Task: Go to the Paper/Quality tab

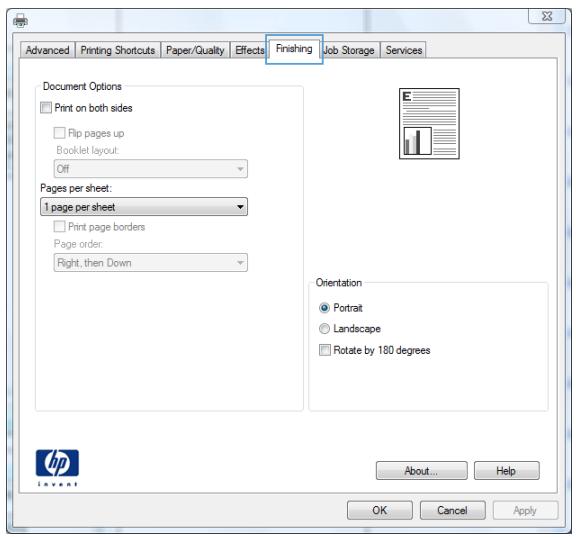Action: click(x=195, y=50)
